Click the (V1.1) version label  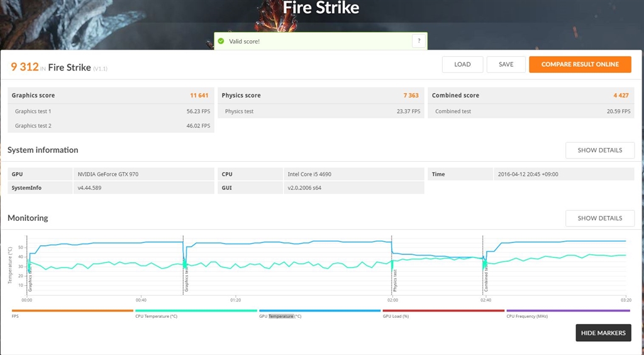[100, 69]
